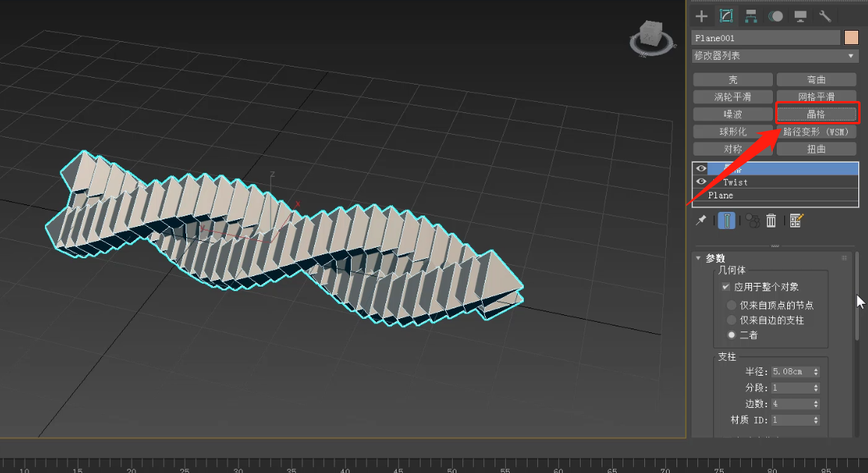Apply the 路径变形 (WSM) modifier button
This screenshot has width=868, height=473.
click(816, 132)
